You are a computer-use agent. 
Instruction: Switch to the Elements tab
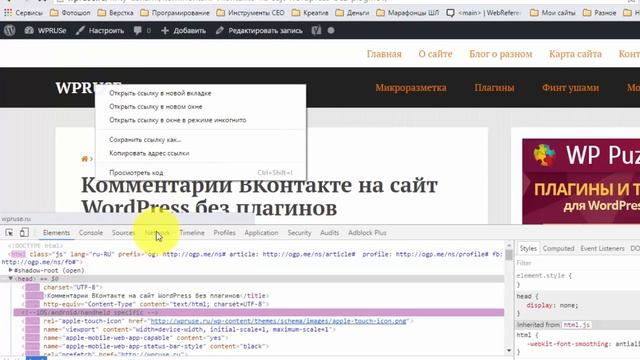(x=56, y=233)
